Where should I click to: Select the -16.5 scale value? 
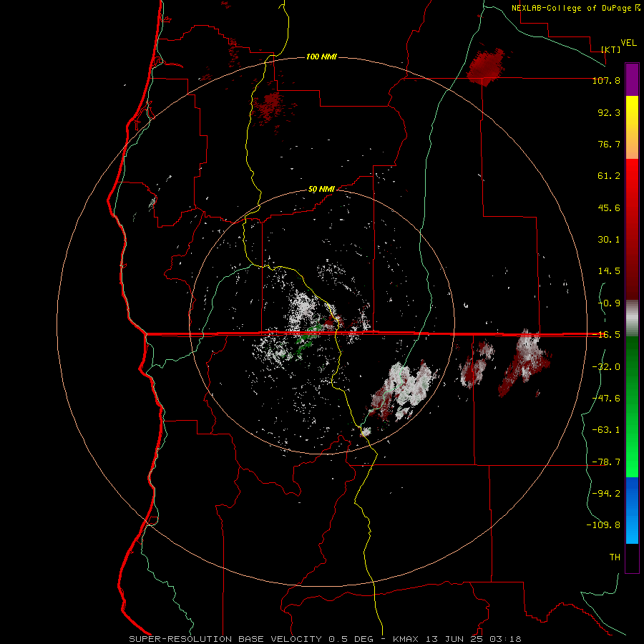pyautogui.click(x=606, y=335)
